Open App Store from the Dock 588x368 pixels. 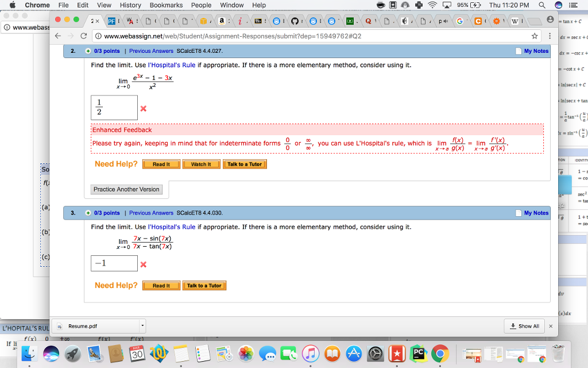[354, 354]
